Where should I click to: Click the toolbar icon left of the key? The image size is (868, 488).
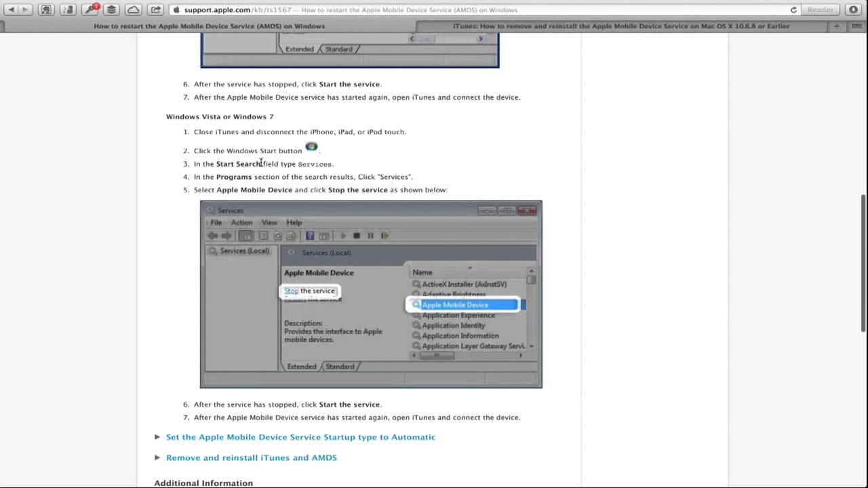point(68,9)
